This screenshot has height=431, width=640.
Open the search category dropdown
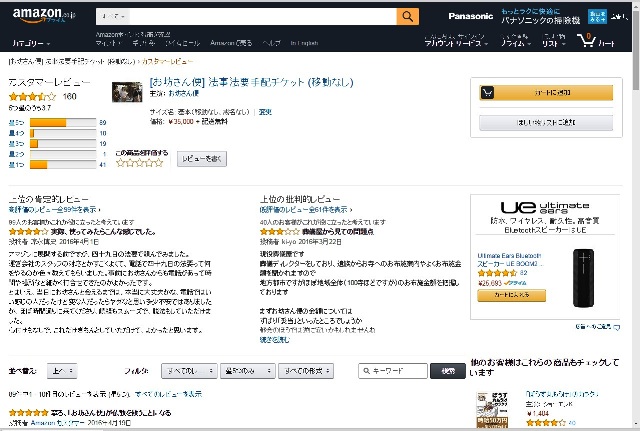(x=113, y=16)
